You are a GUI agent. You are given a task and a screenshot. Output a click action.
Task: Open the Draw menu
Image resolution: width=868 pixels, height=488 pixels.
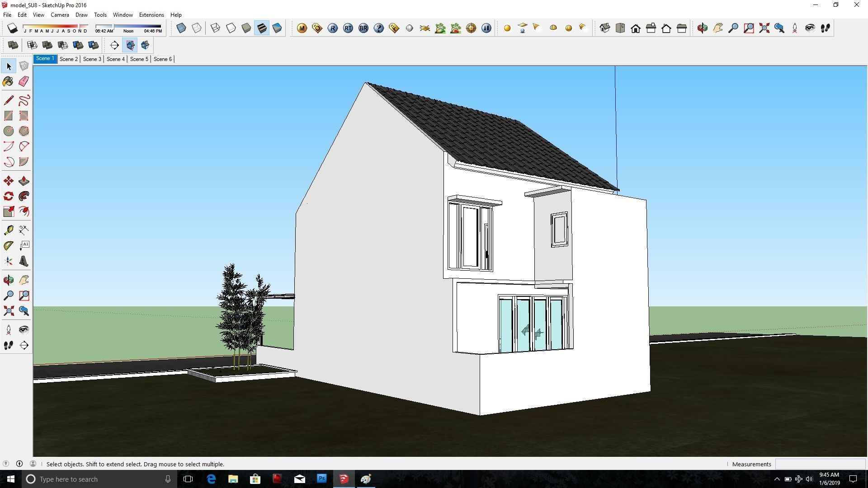(81, 14)
